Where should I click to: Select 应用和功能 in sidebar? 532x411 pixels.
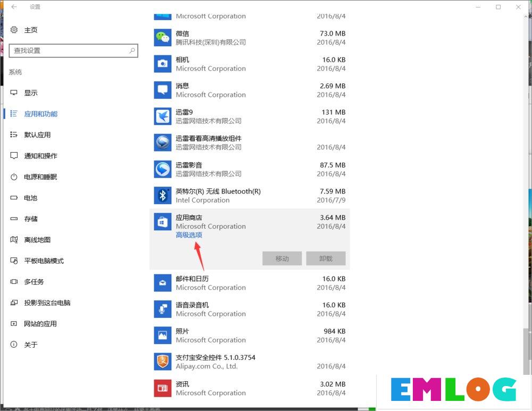tap(41, 114)
